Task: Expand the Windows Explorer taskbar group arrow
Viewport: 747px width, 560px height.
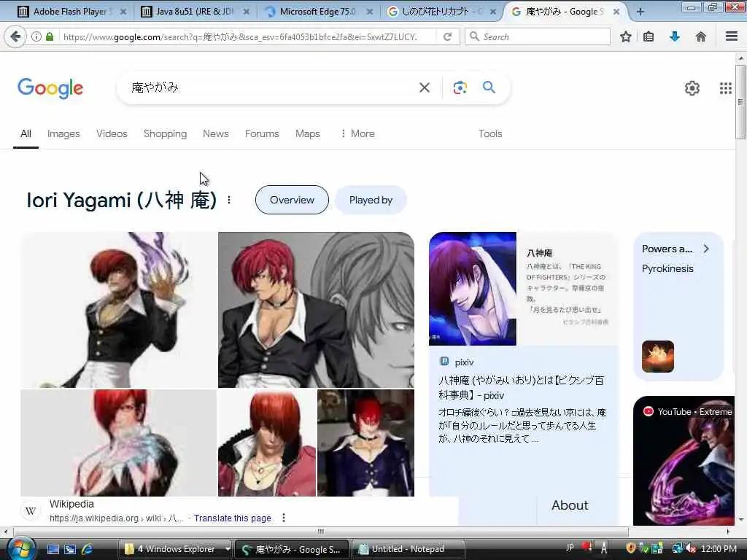Action: (x=228, y=549)
